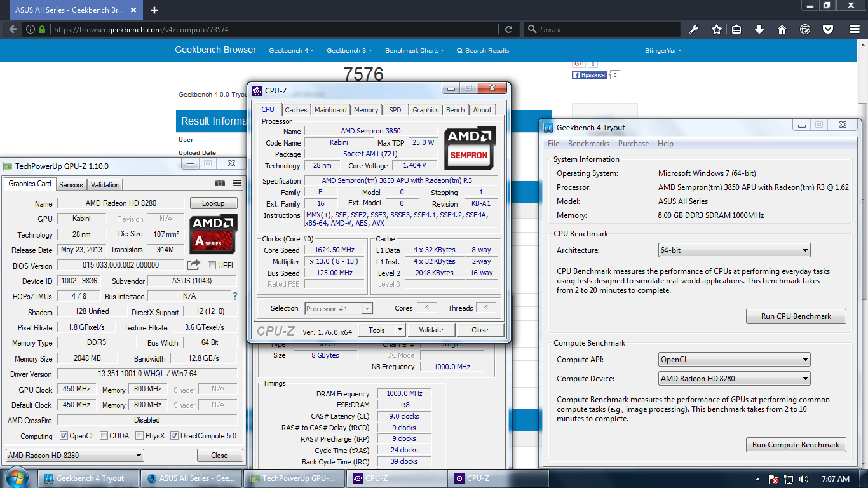This screenshot has height=488, width=868.
Task: Reload the page with the refresh icon
Action: pos(508,29)
